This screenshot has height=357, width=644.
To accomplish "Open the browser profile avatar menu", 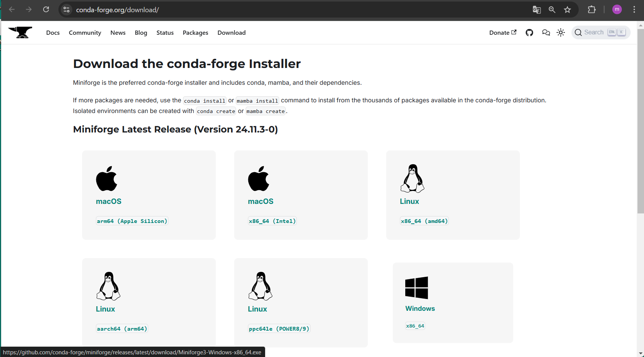I will [x=617, y=10].
